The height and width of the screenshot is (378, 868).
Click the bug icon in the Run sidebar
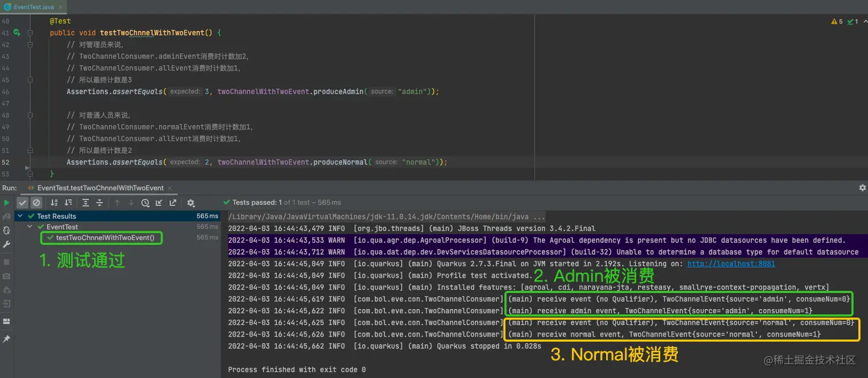(6, 290)
